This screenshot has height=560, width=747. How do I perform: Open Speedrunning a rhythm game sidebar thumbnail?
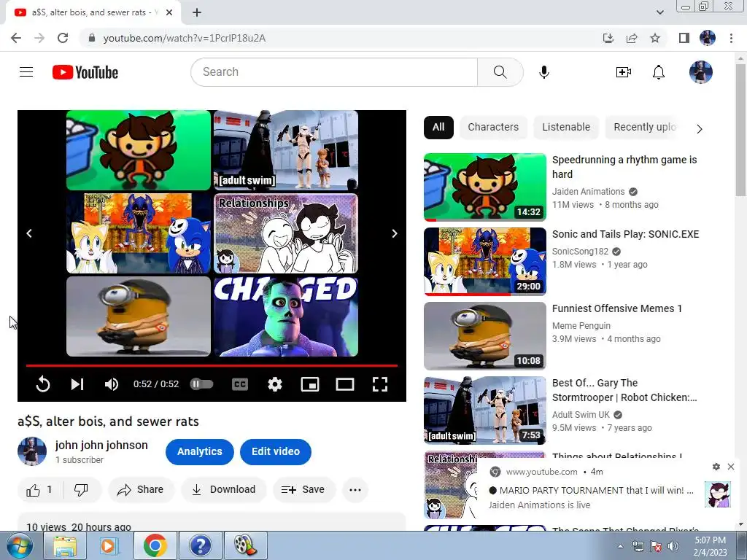pyautogui.click(x=485, y=187)
